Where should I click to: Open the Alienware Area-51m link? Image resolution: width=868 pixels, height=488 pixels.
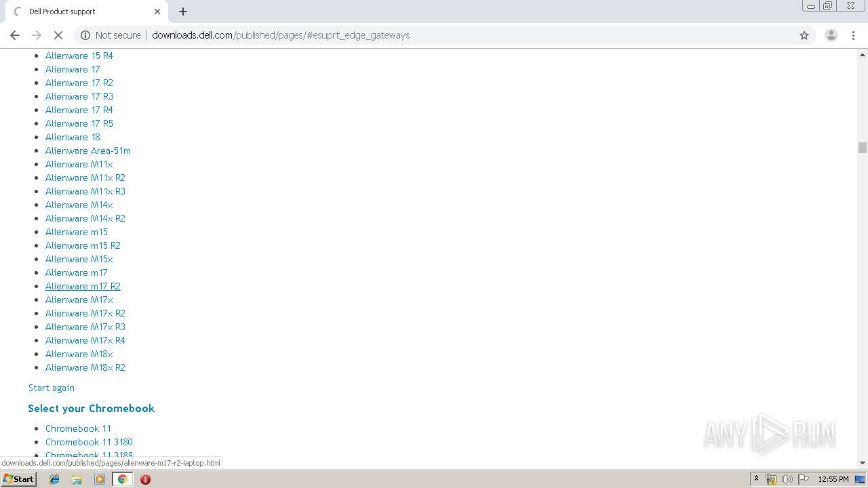tap(88, 150)
